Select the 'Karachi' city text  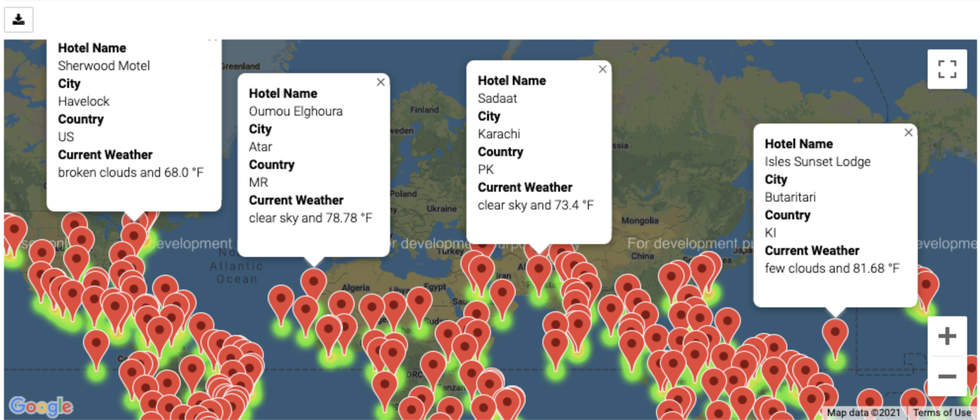coord(499,134)
